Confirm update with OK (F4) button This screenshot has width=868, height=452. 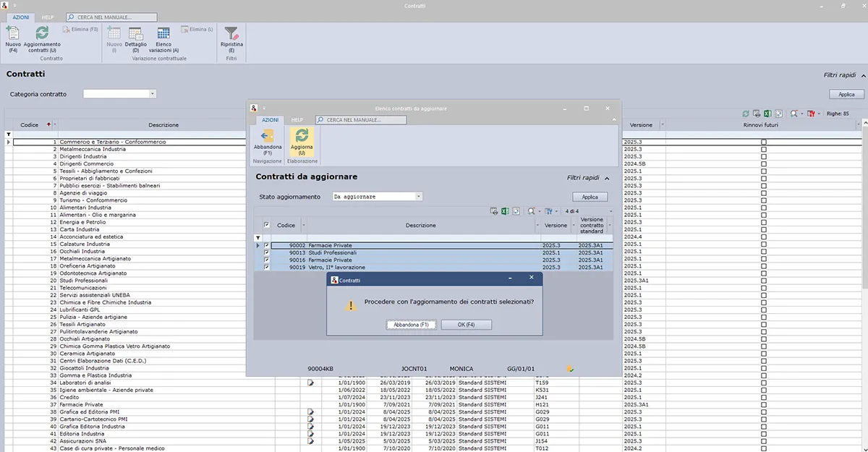[466, 325]
